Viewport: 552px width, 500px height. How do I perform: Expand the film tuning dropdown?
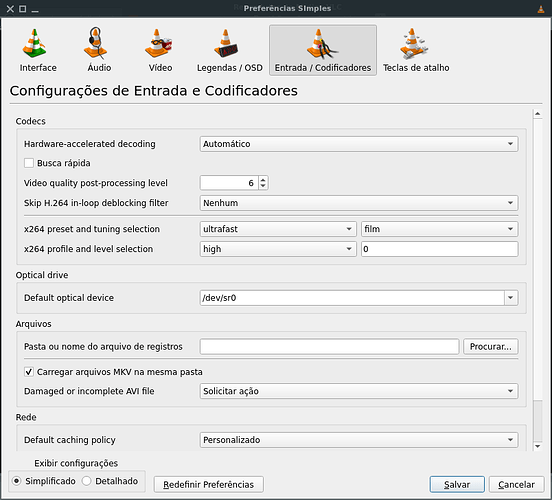click(439, 229)
